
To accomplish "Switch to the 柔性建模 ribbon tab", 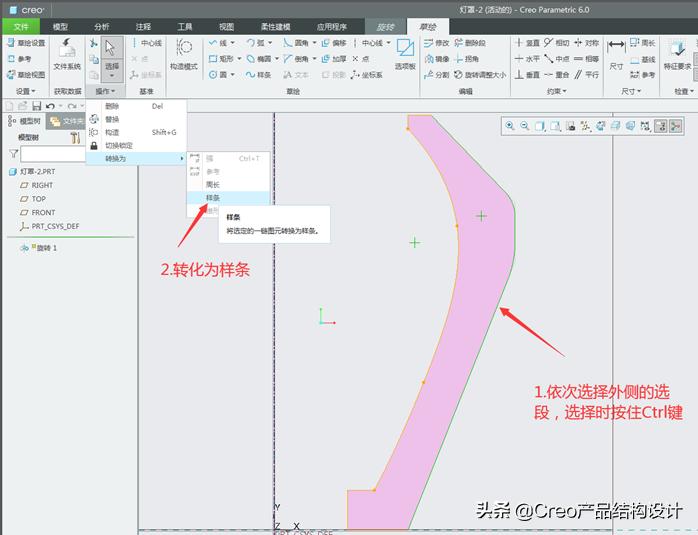I will [275, 27].
